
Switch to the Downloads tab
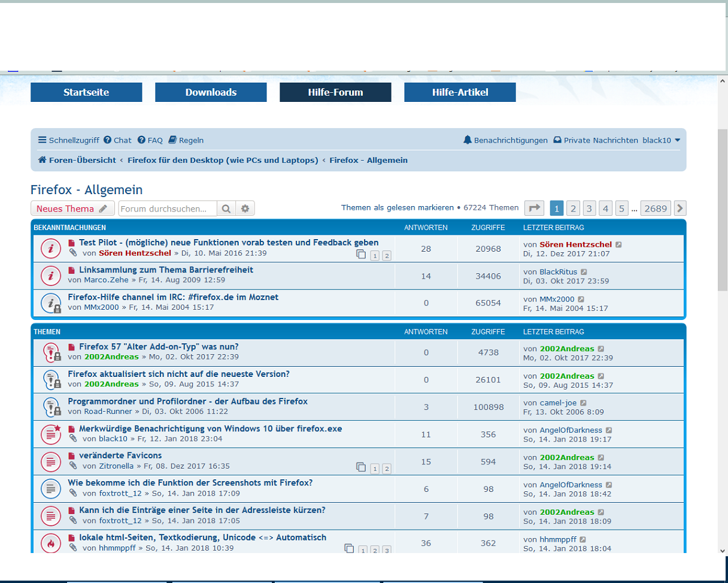click(211, 92)
